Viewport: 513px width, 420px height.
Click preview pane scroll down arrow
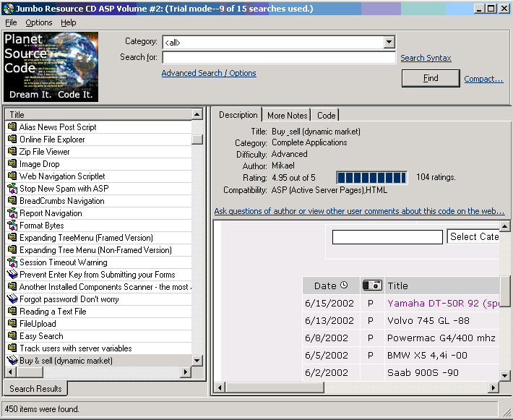point(505,375)
